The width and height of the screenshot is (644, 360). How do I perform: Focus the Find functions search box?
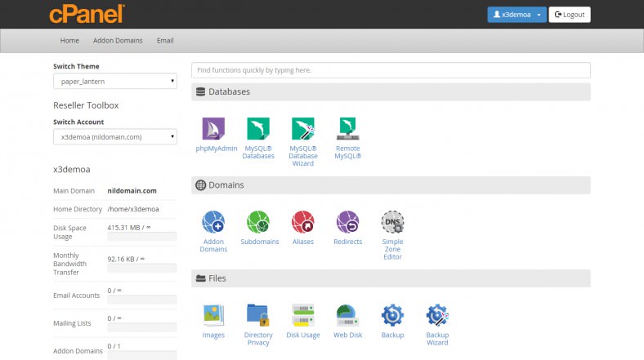coord(391,70)
